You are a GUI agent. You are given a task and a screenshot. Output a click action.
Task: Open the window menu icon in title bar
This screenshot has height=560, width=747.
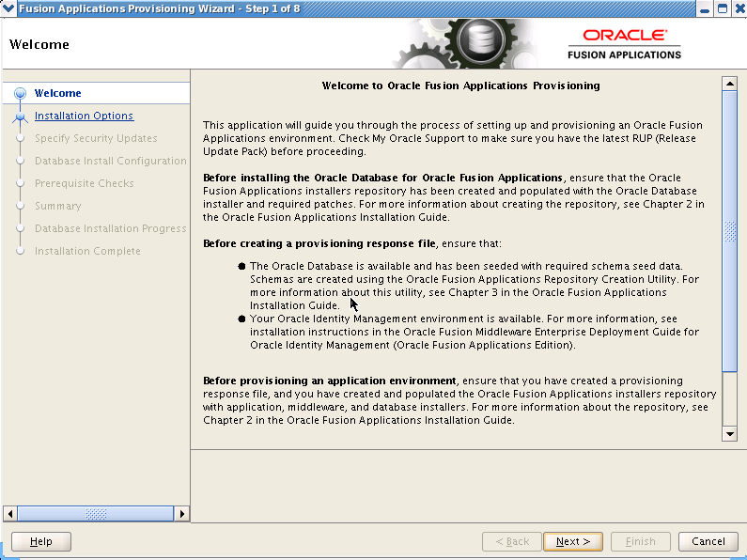pos(8,8)
